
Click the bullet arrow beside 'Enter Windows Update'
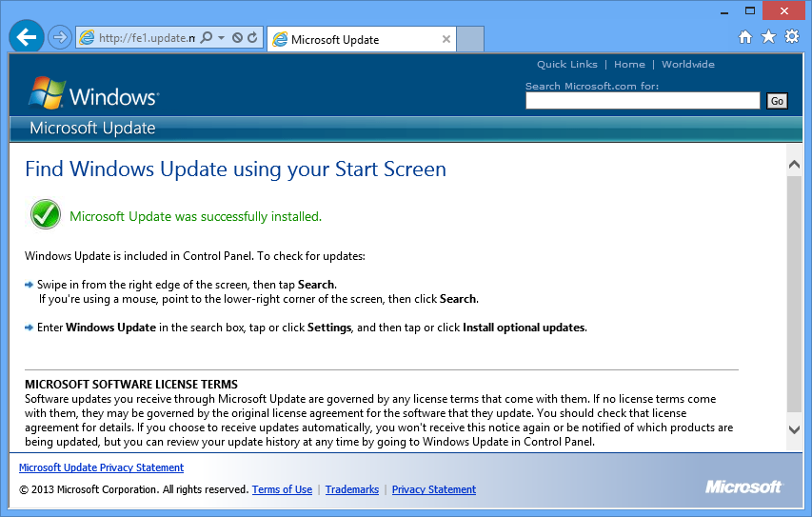(29, 328)
